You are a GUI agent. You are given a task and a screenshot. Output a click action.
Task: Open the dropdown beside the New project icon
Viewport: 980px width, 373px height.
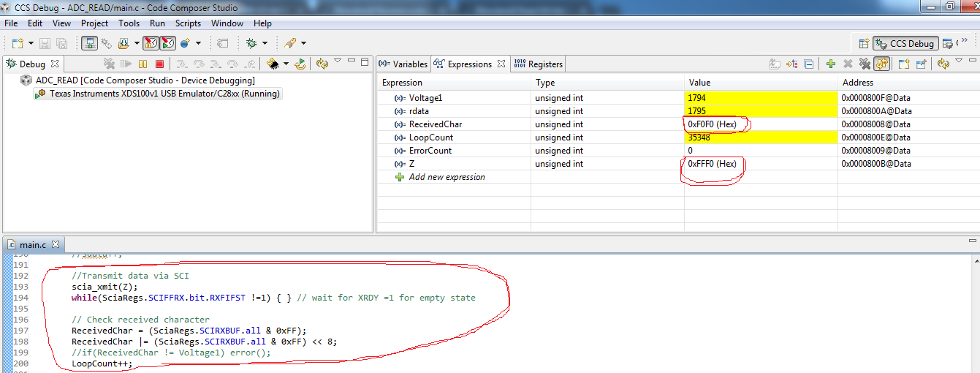pyautogui.click(x=31, y=43)
